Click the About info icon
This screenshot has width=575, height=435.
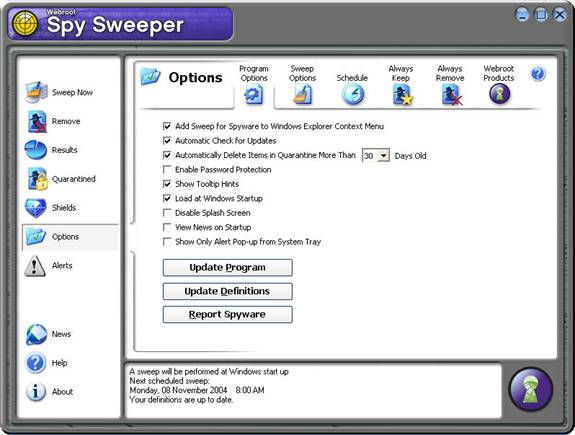[x=36, y=392]
